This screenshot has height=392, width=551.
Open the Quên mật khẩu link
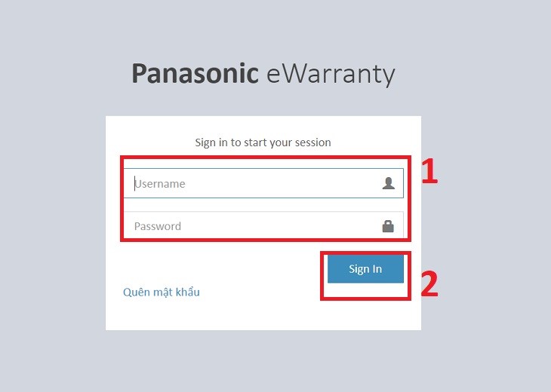pos(161,292)
